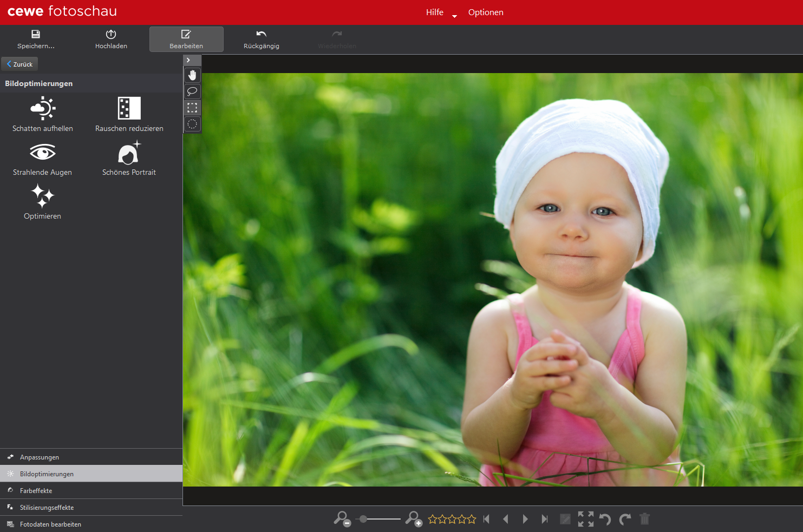Select the lasso selection tool
803x532 pixels.
pos(192,91)
